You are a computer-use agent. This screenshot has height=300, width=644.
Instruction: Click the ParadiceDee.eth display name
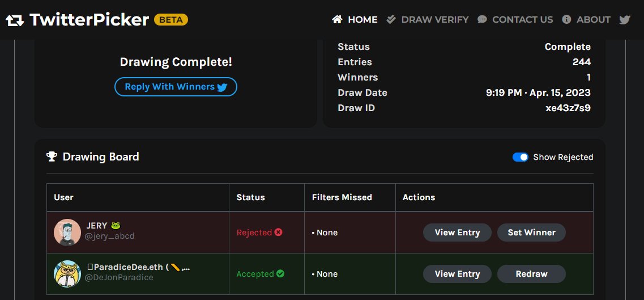tap(138, 267)
